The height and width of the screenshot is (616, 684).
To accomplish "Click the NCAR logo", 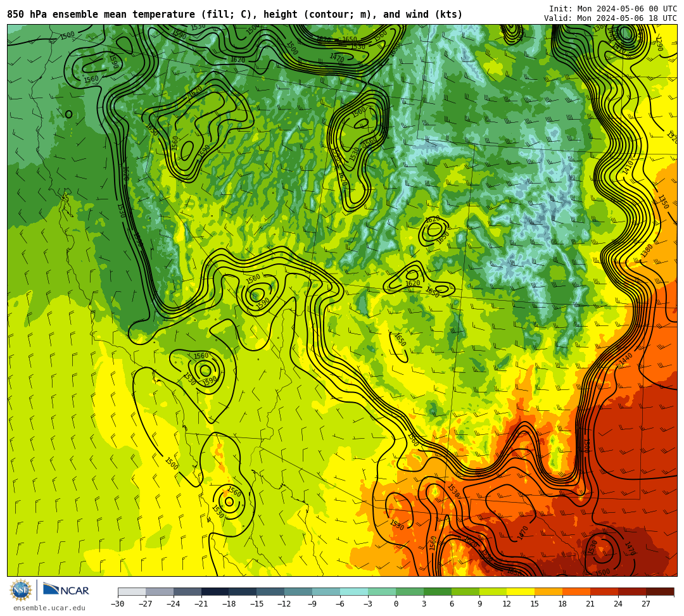I will (66, 590).
